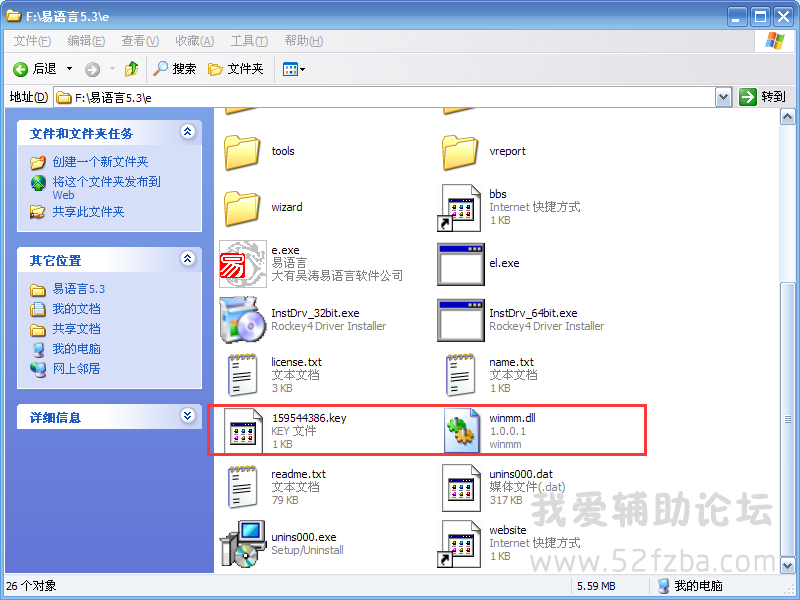
Task: Click the address bar path field
Action: (384, 97)
